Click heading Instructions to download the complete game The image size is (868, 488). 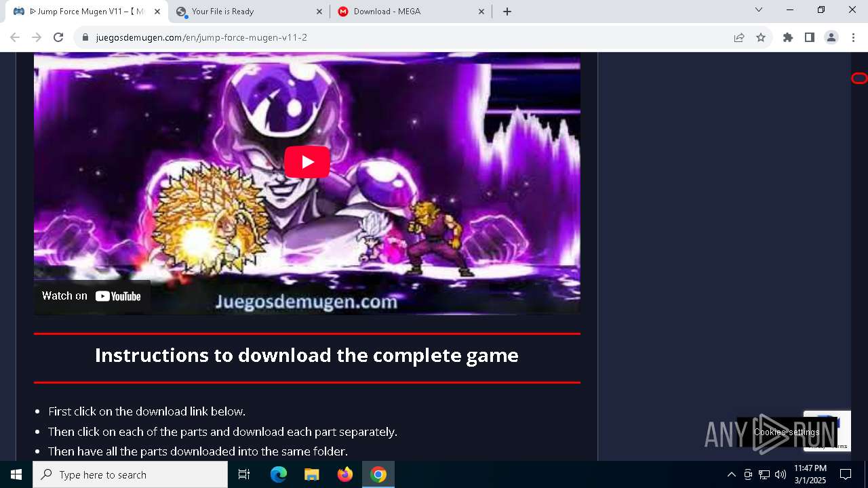click(307, 355)
